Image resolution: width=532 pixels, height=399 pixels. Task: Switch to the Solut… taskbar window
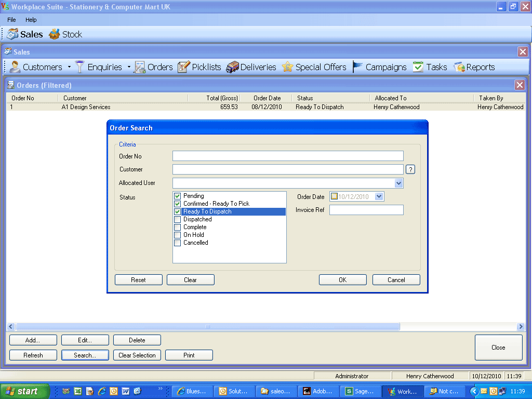click(x=234, y=391)
